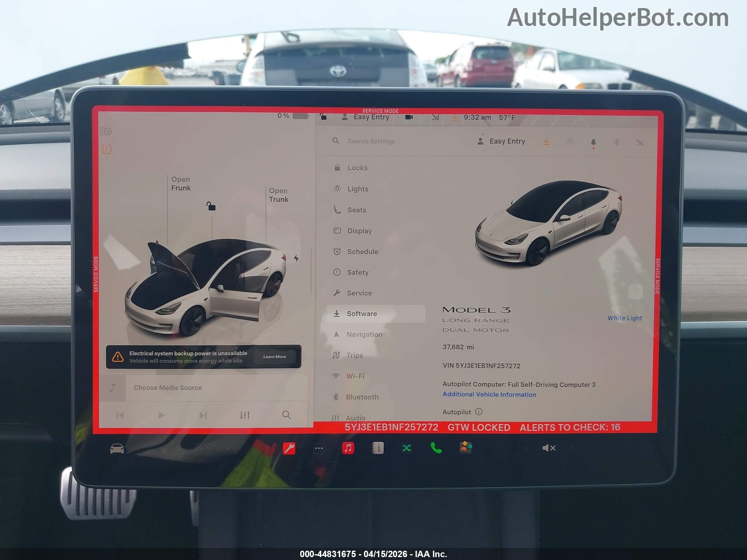Tap the notification bell icon
The width and height of the screenshot is (747, 560).
(x=593, y=142)
